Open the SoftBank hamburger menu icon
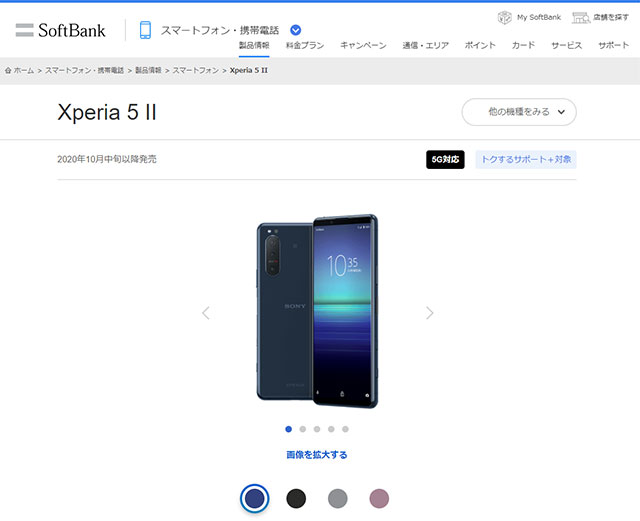The width and height of the screenshot is (640, 521). (24, 30)
